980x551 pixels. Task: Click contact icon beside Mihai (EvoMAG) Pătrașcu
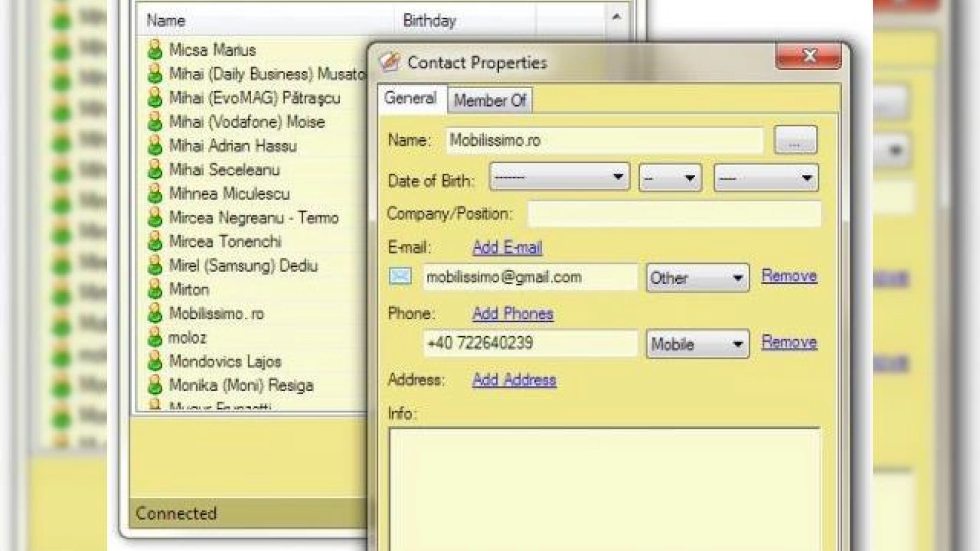pos(155,97)
